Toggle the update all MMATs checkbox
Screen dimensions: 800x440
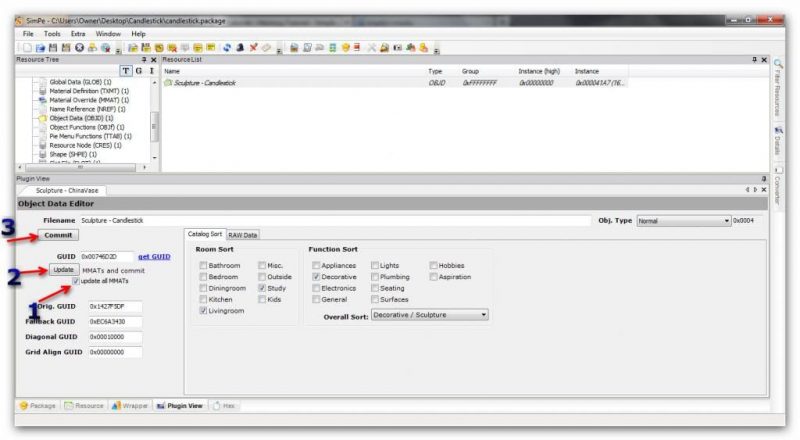coord(77,282)
